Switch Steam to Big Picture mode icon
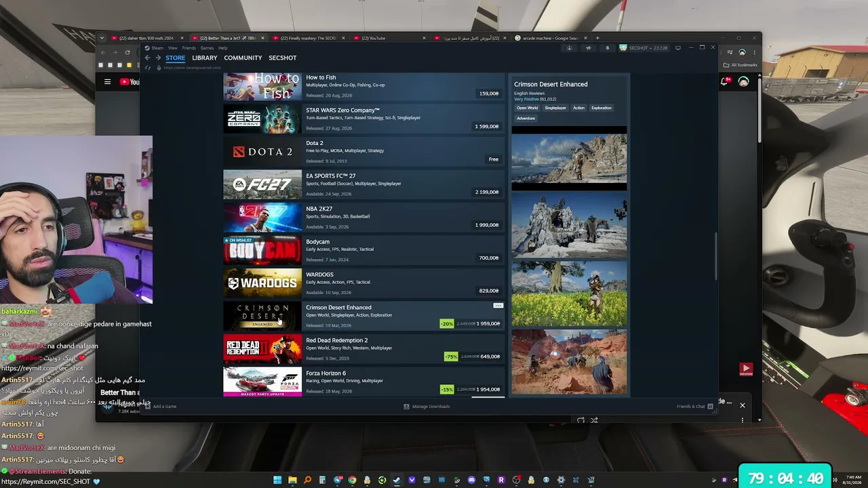The height and width of the screenshot is (488, 868). [677, 47]
